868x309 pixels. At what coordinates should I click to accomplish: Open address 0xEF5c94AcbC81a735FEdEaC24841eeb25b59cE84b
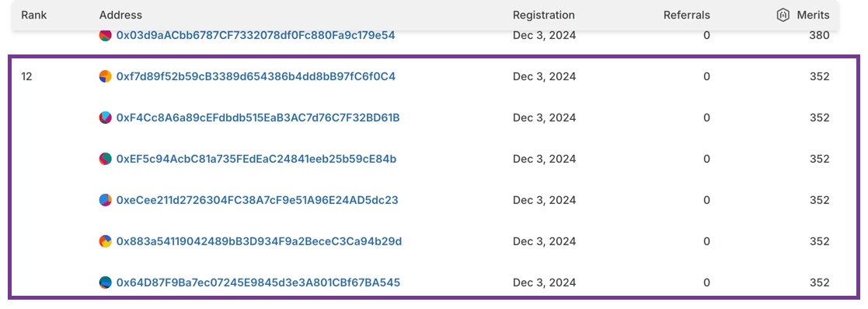256,160
